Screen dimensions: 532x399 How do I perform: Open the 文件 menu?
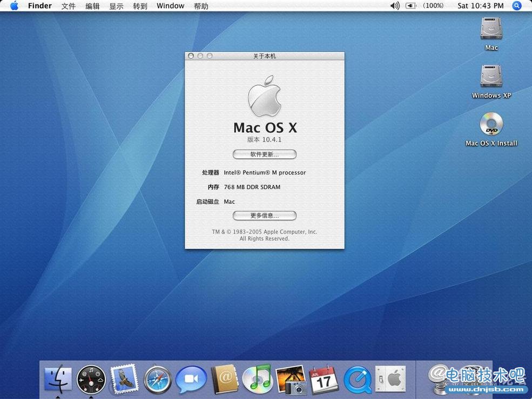(x=69, y=6)
